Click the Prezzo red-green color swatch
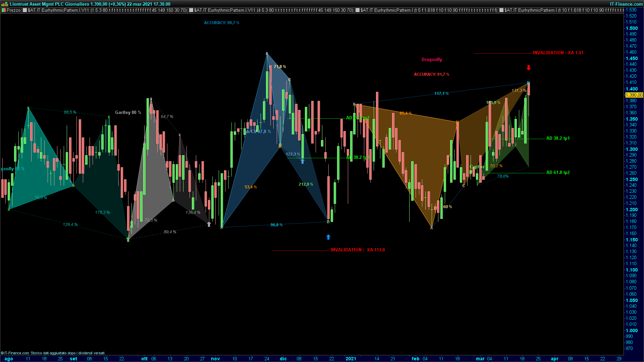Image resolution: width=644 pixels, height=362 pixels. pyautogui.click(x=4, y=10)
